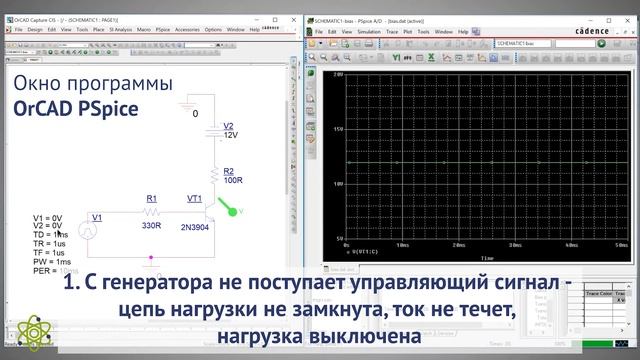The image size is (640, 360).
Task: Click the fifth icon in PSpice side toolbar
Action: click(311, 126)
